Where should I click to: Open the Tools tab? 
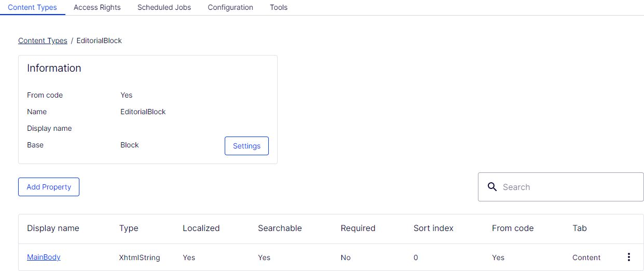[x=279, y=7]
